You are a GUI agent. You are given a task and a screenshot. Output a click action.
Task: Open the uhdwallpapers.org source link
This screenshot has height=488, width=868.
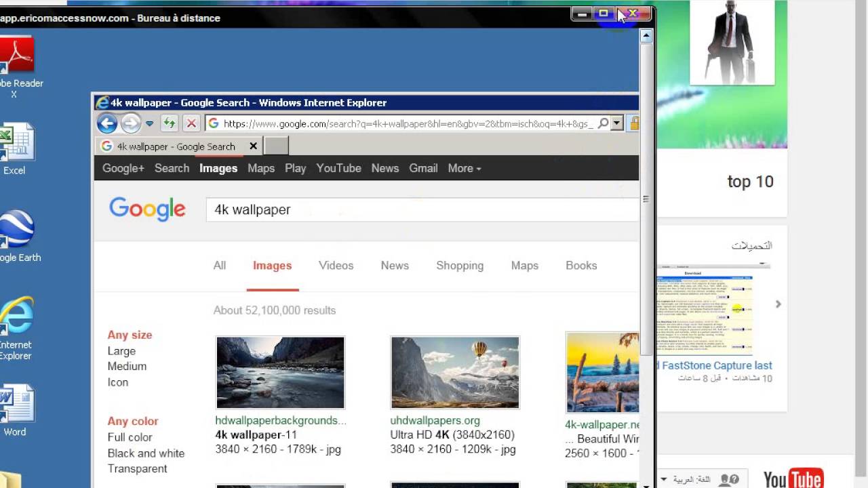(435, 420)
